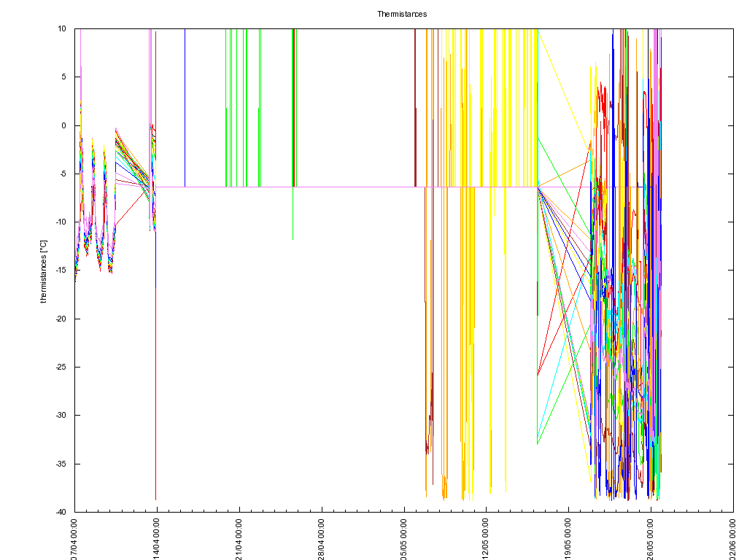Click the 'Thermistances' chart title

pos(402,14)
